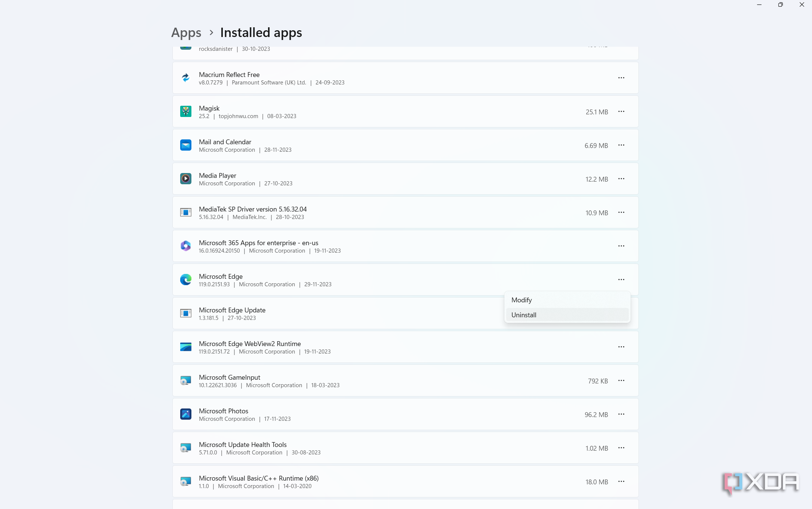Select the Microsoft GameInput name
This screenshot has width=812, height=509.
click(x=230, y=377)
